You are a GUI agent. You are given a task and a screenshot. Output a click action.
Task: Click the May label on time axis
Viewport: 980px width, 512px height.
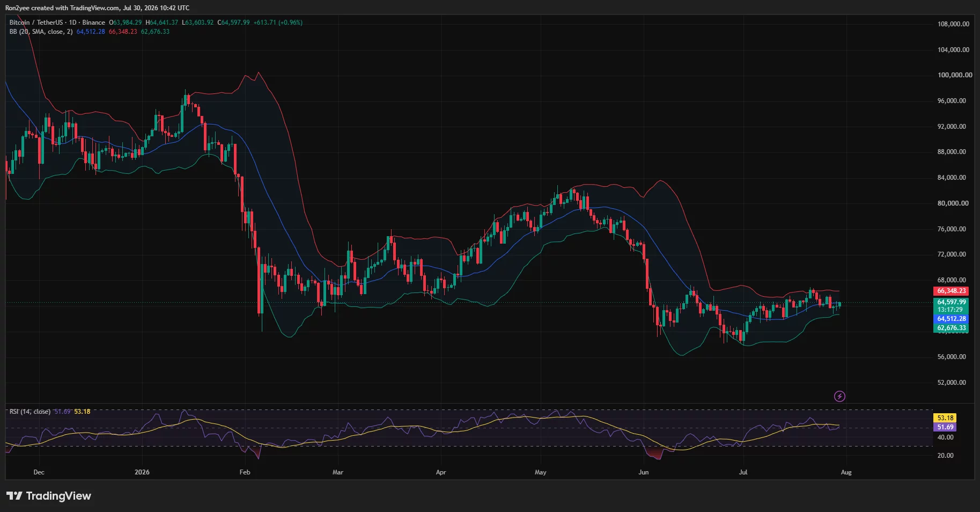541,472
